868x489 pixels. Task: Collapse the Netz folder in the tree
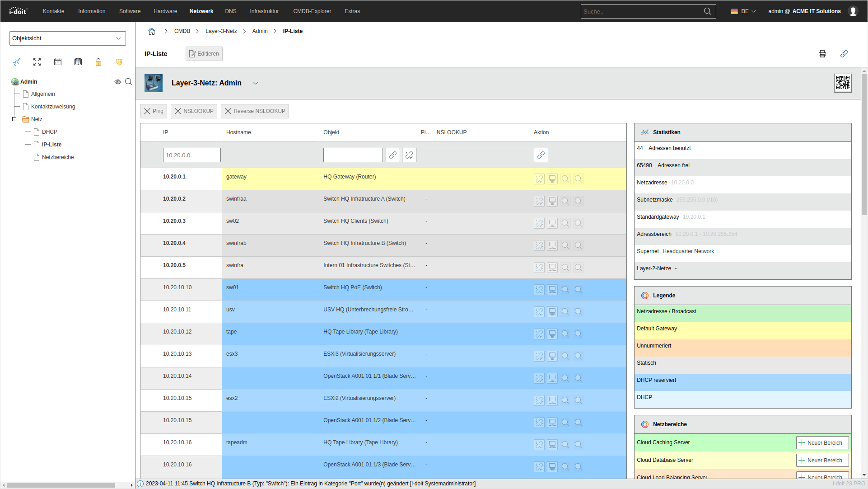point(14,119)
